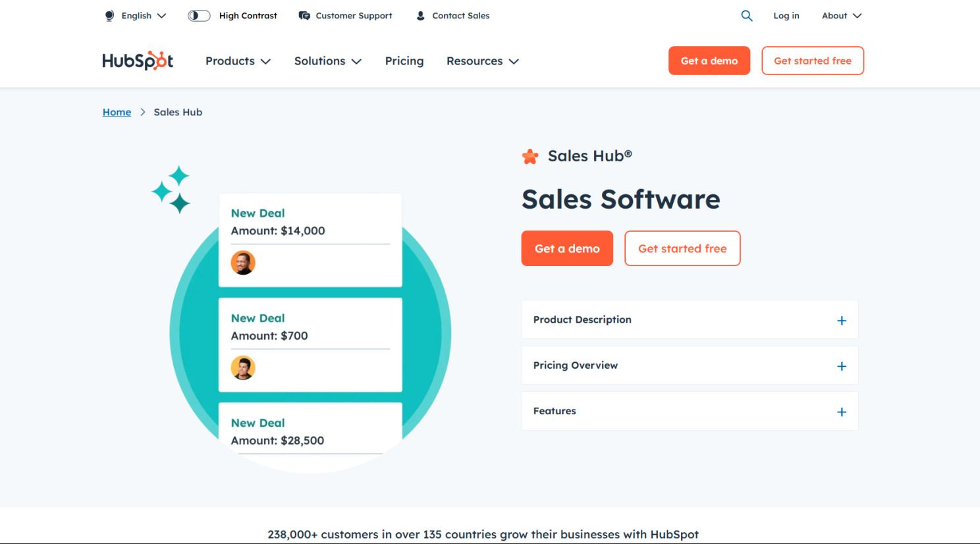Click the High Contrast label

click(248, 16)
